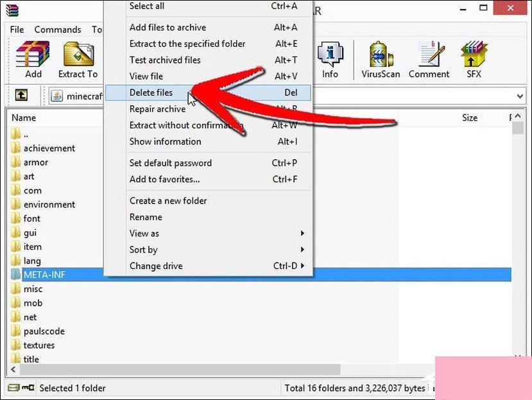Sort by the Name column header
Screen dimensions: 532x400
tap(24, 117)
